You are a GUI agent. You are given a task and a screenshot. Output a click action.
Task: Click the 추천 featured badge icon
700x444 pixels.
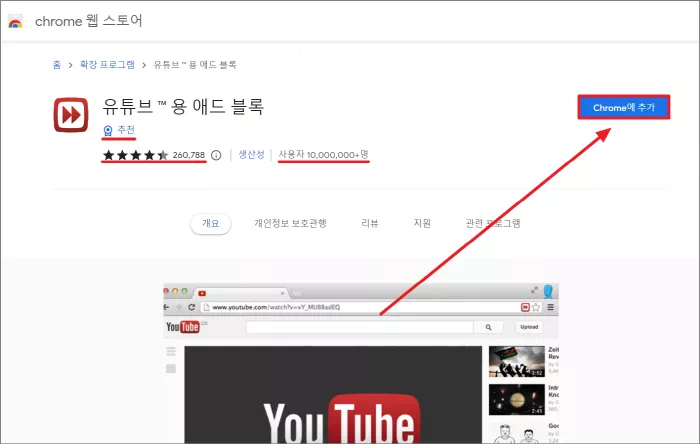(108, 130)
